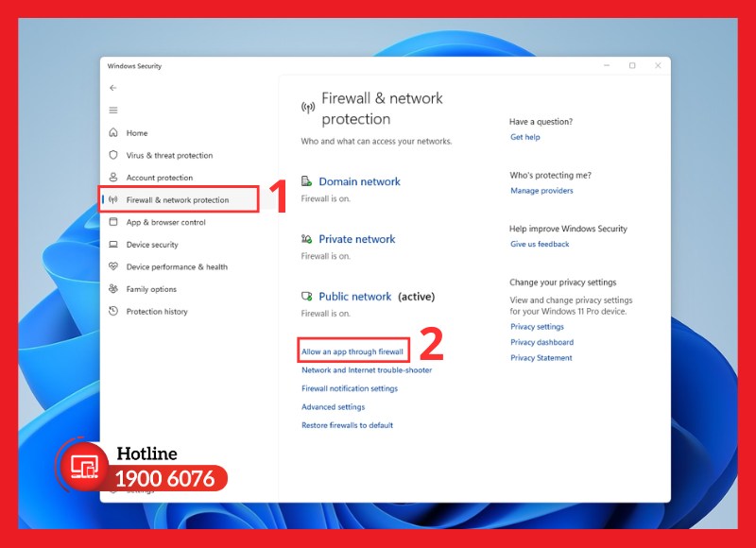Click the Firewall antenna icon in sidebar
The image size is (756, 548).
[113, 199]
